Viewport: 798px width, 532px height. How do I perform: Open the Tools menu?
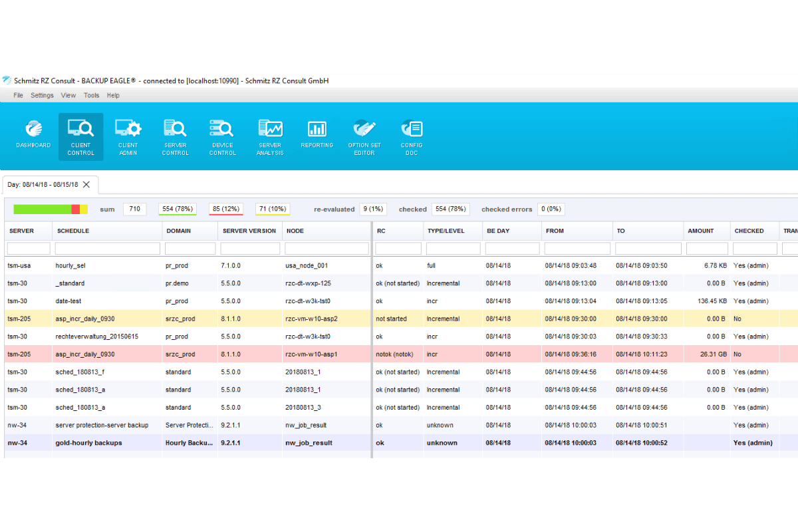91,95
